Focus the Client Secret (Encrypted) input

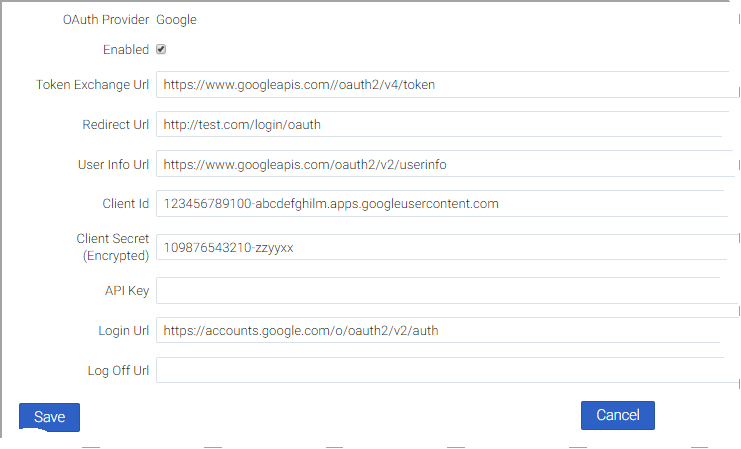click(x=440, y=247)
